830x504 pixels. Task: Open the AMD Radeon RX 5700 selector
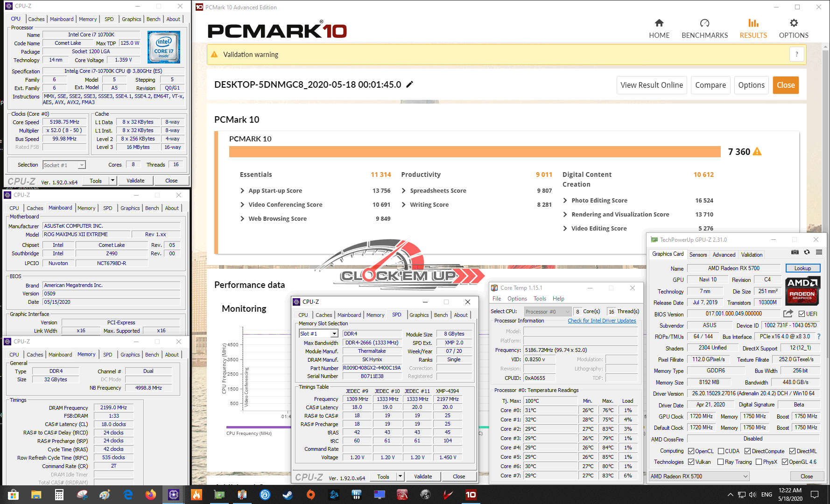[x=699, y=476]
